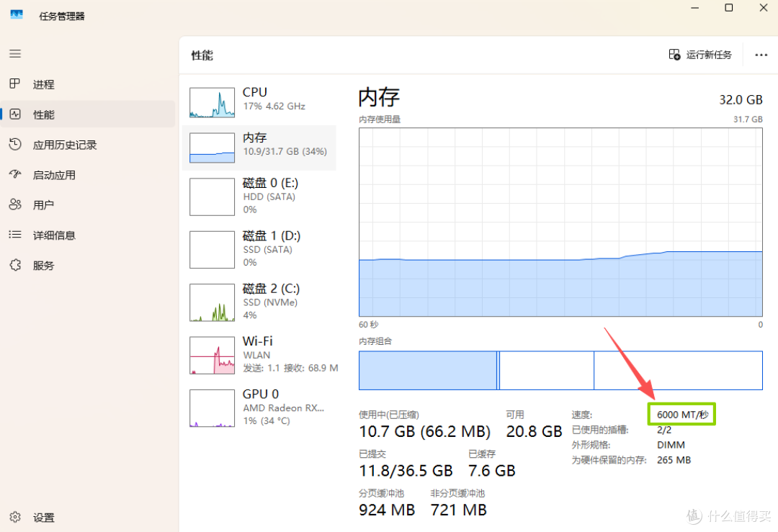Viewport: 778px width, 532px height.
Task: Click the 性能 page heading
Action: click(202, 55)
